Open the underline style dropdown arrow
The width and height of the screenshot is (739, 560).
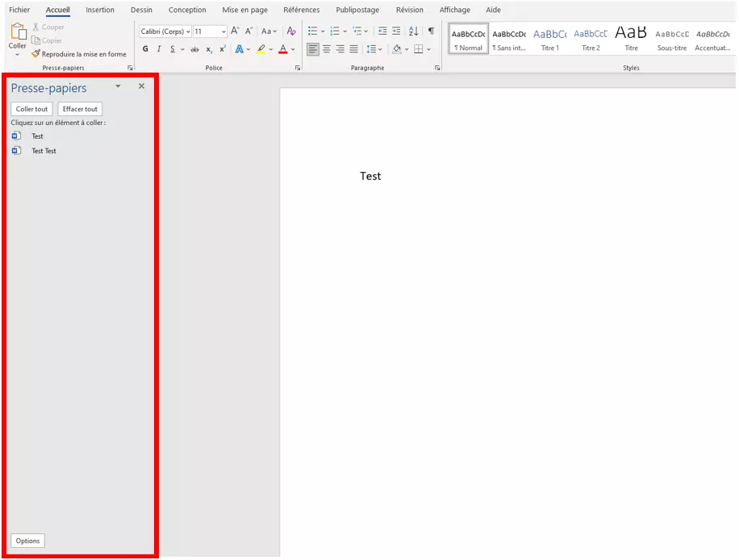182,49
